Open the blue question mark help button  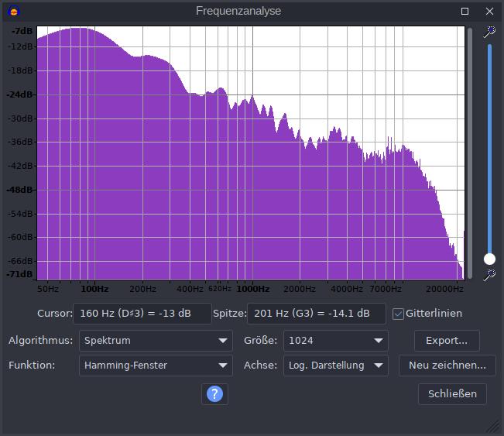pyautogui.click(x=214, y=394)
